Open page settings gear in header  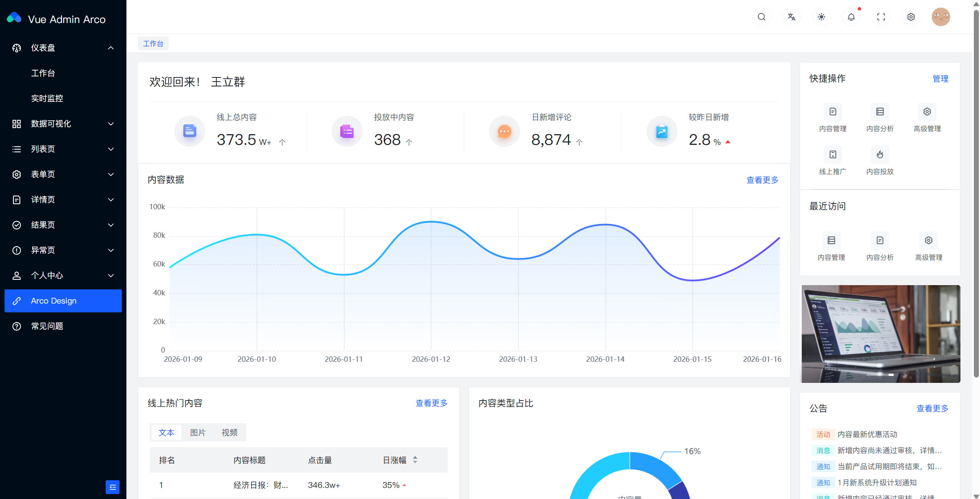pyautogui.click(x=911, y=17)
